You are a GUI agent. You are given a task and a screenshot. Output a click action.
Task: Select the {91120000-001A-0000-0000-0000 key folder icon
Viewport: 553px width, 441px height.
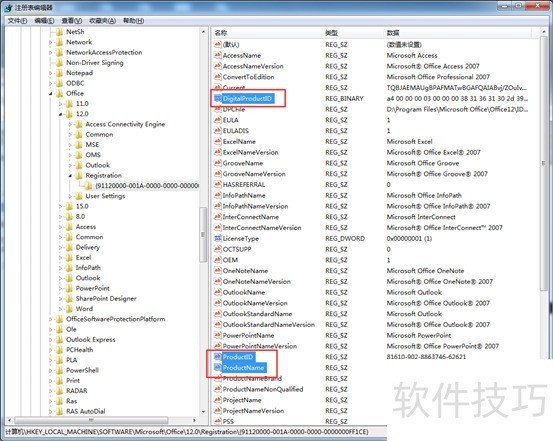tap(89, 186)
